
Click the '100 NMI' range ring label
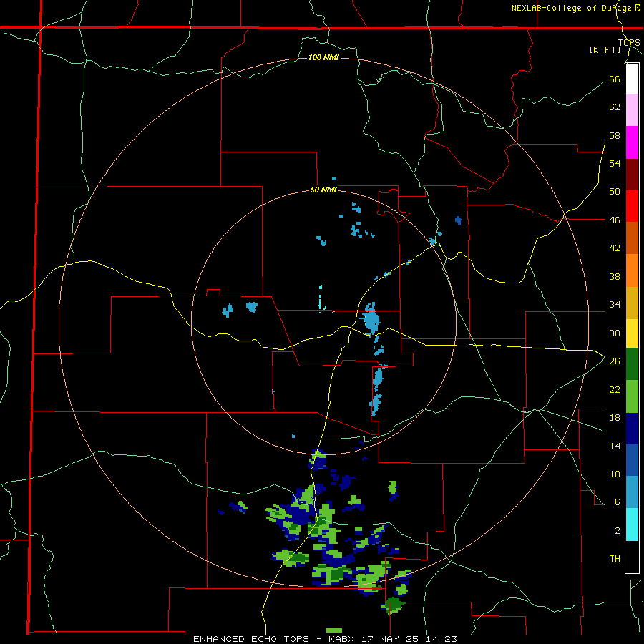(x=323, y=57)
